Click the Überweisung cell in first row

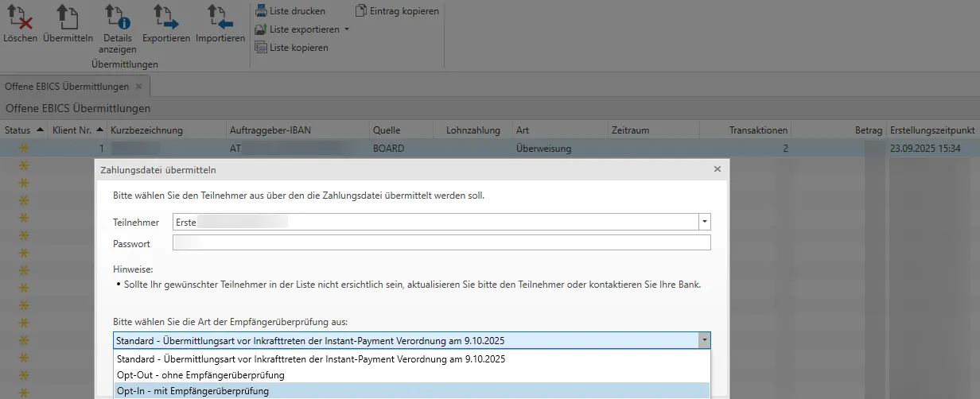pos(559,148)
